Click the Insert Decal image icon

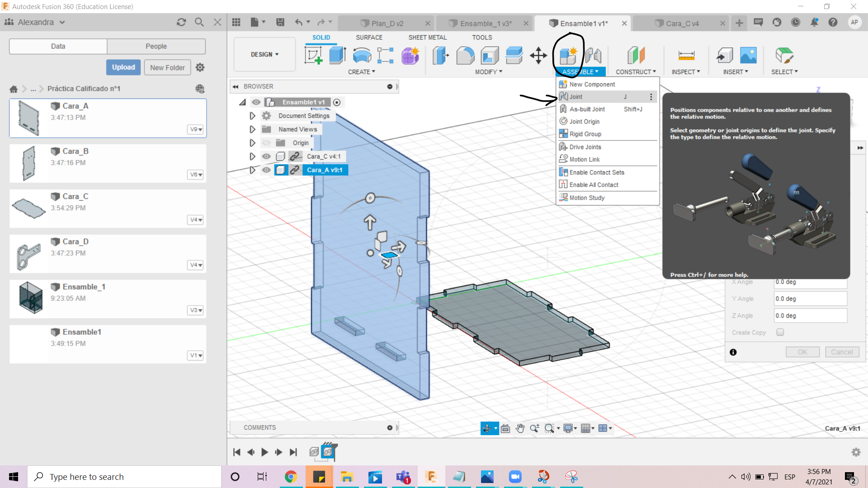tap(749, 56)
